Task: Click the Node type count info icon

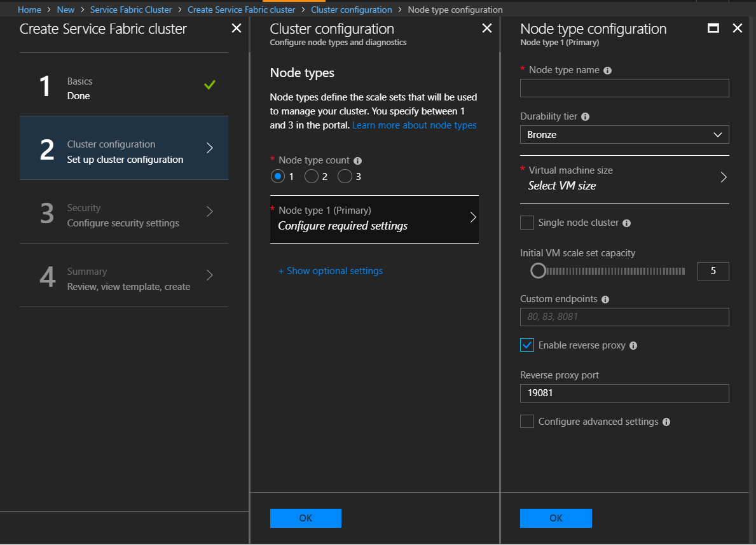Action: pyautogui.click(x=357, y=161)
